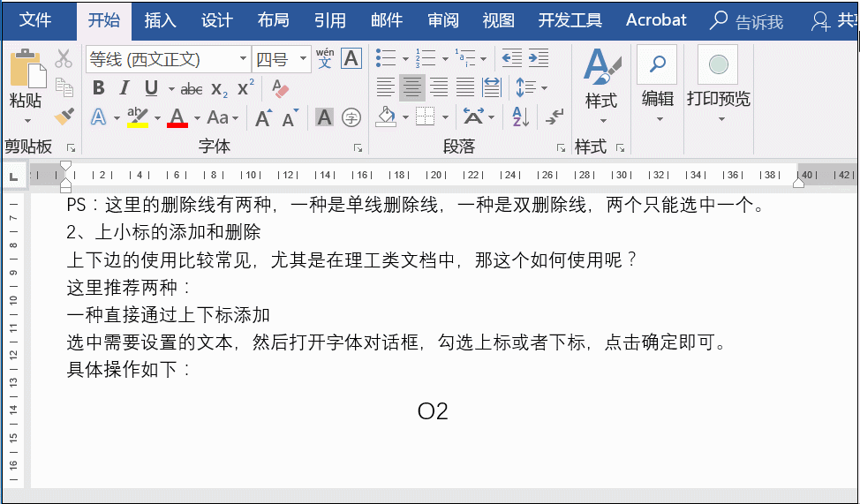Open the 审阅 tab
860x504 pixels.
tap(442, 20)
